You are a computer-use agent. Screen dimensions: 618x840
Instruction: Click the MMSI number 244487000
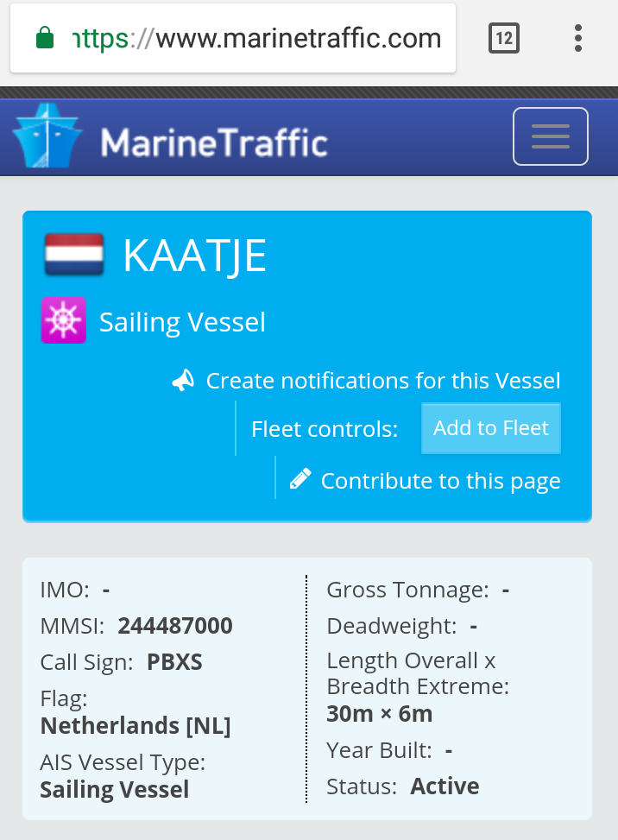(x=175, y=626)
